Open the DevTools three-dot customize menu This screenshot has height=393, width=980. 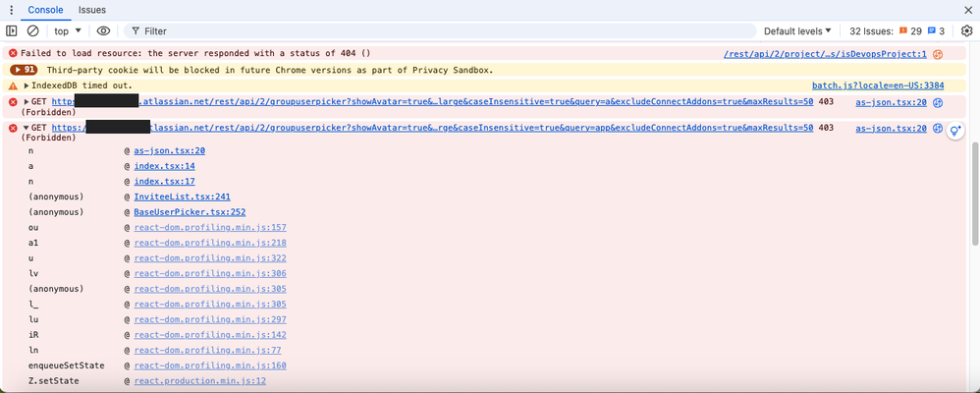tap(11, 10)
